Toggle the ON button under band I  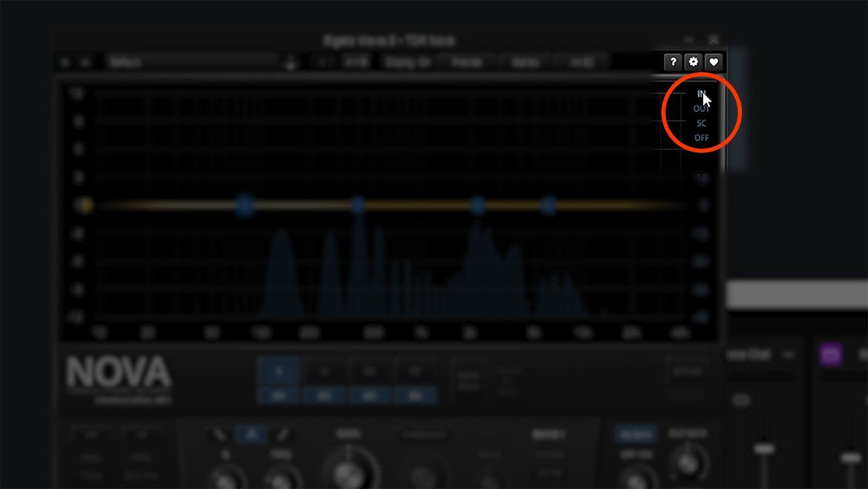(279, 395)
